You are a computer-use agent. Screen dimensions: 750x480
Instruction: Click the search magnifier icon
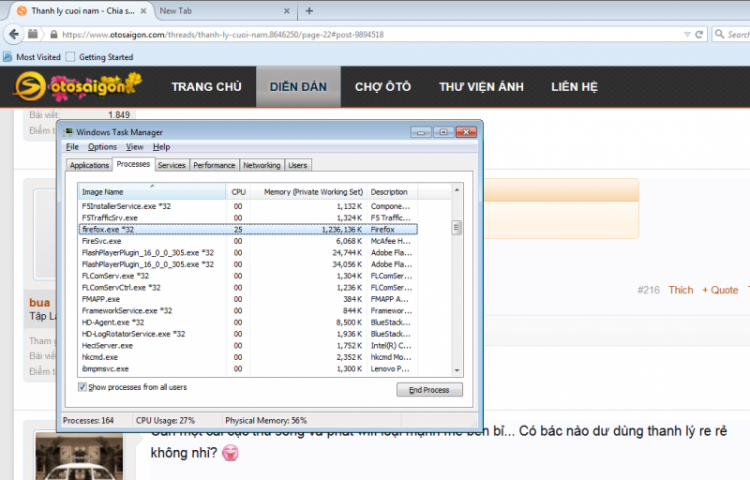click(719, 34)
